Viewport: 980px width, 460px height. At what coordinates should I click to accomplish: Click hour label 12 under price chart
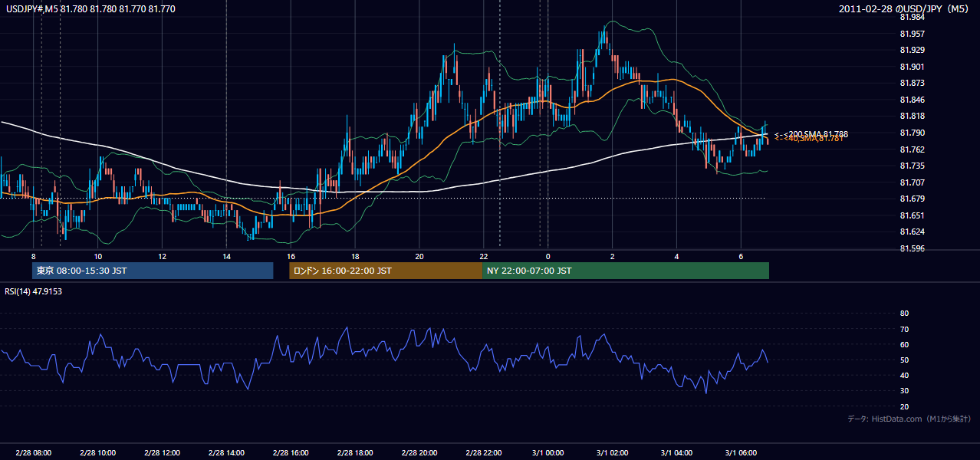pyautogui.click(x=163, y=256)
